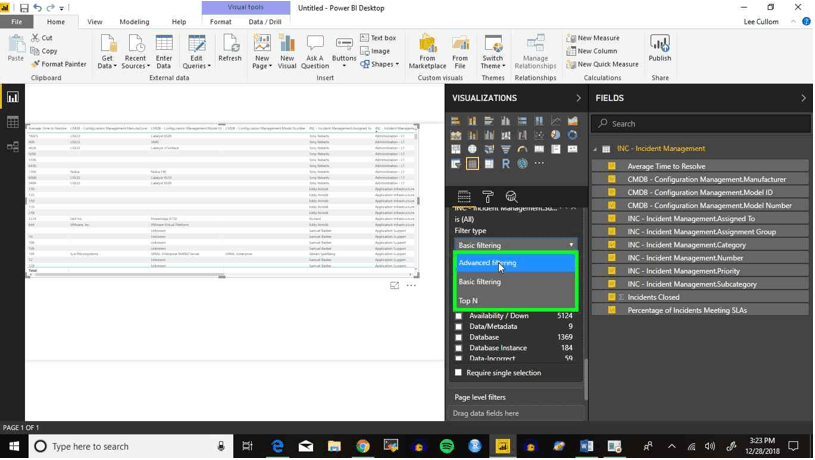Open the Format paint roller tab
The width and height of the screenshot is (815, 460).
coord(488,196)
